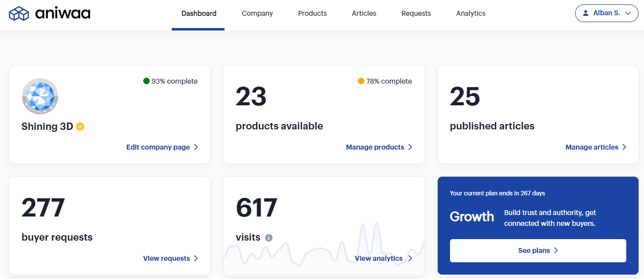Click the yellow verified badge next to Shining 3D
This screenshot has width=644, height=279.
pyautogui.click(x=80, y=126)
